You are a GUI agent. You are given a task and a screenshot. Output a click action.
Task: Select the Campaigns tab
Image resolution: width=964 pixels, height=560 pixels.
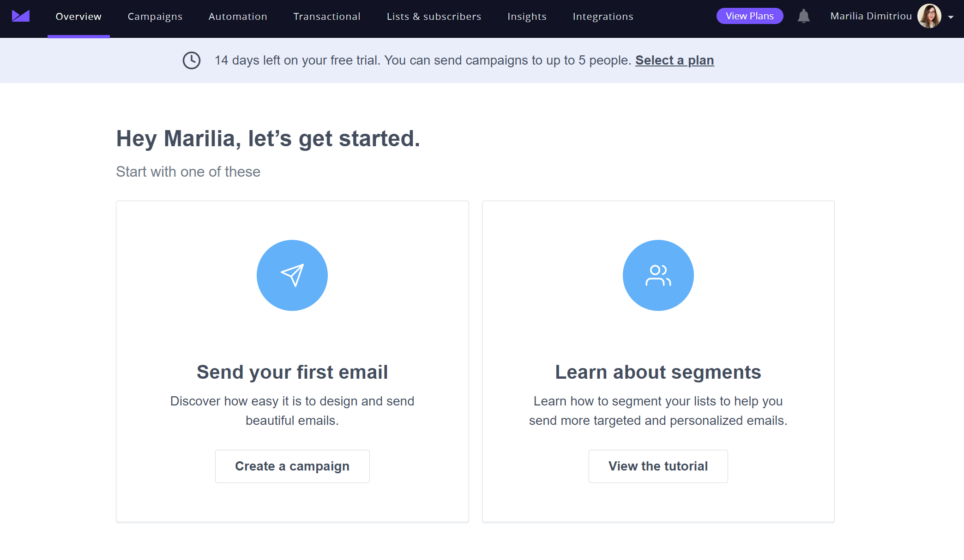(x=155, y=17)
